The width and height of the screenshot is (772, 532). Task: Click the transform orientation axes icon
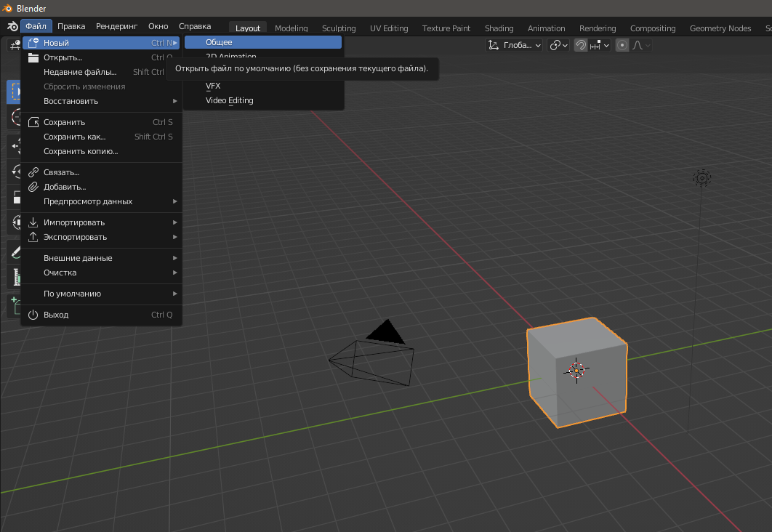[494, 45]
